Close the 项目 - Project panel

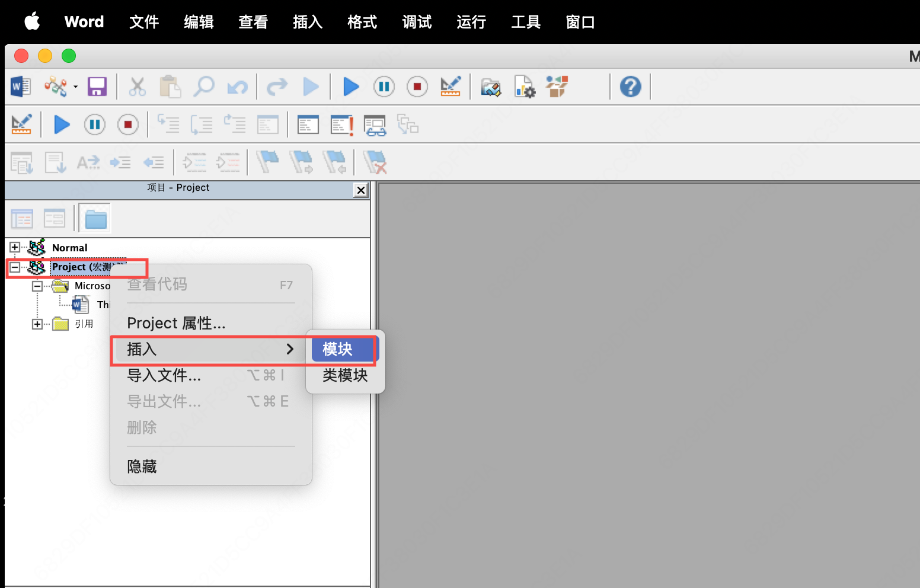click(360, 190)
